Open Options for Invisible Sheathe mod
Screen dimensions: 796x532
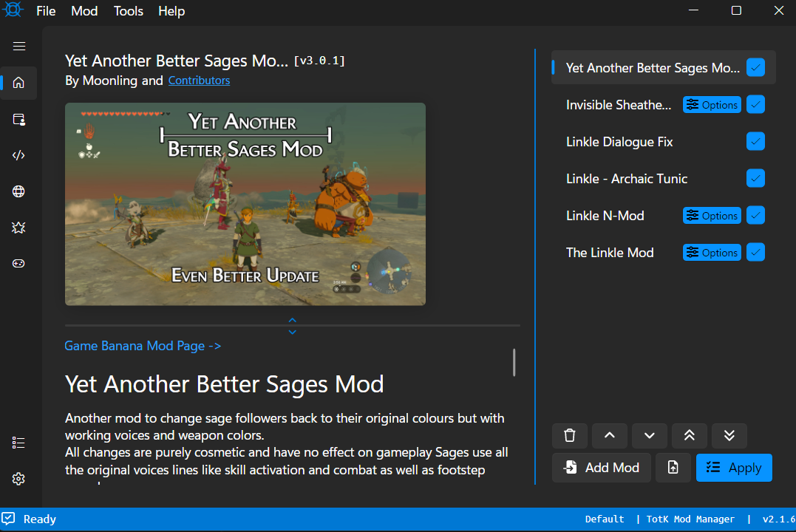tap(712, 105)
